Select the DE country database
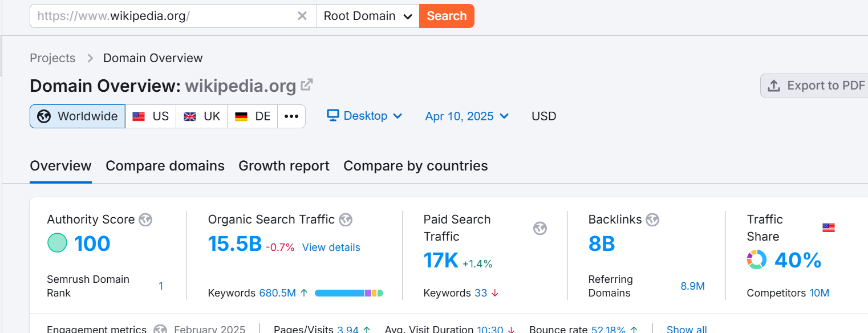The image size is (868, 333). pyautogui.click(x=253, y=116)
